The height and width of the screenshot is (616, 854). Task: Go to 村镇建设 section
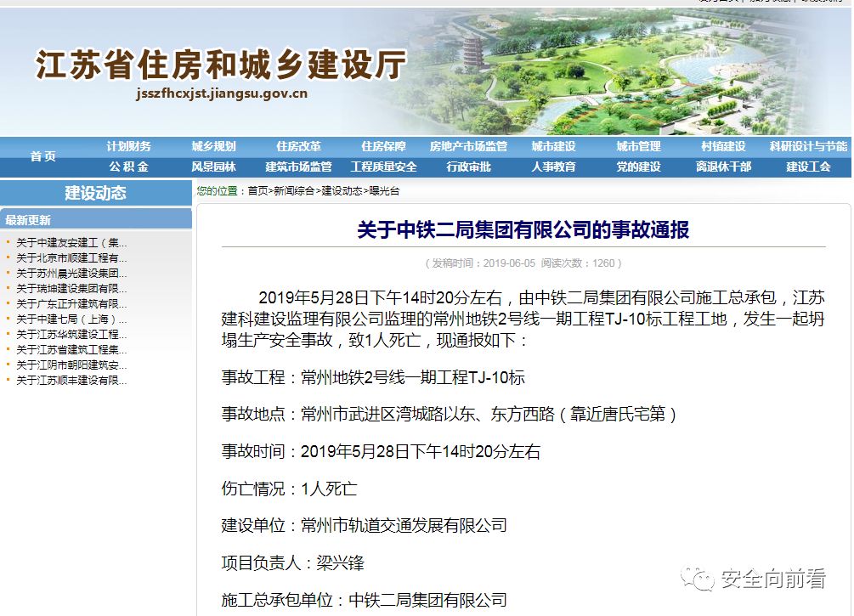(x=723, y=146)
